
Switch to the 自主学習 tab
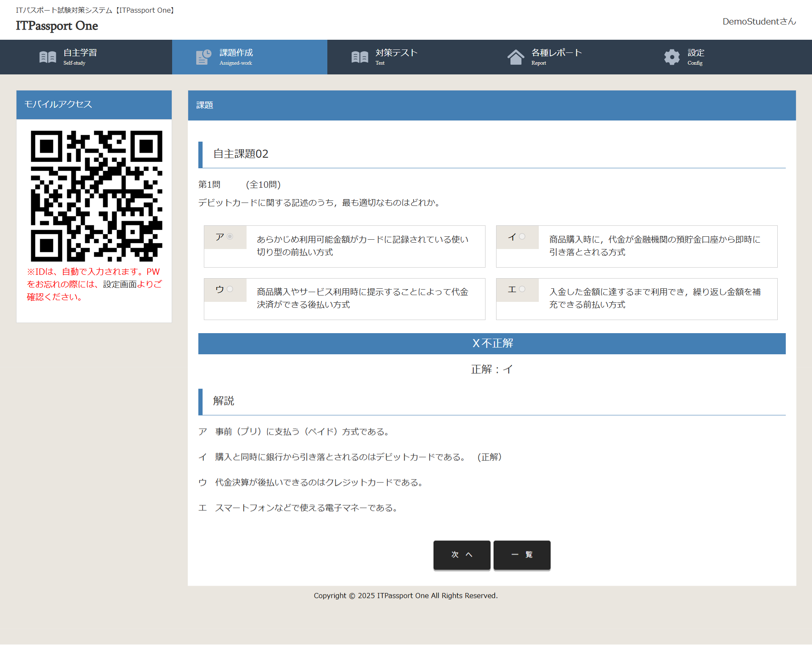click(80, 57)
